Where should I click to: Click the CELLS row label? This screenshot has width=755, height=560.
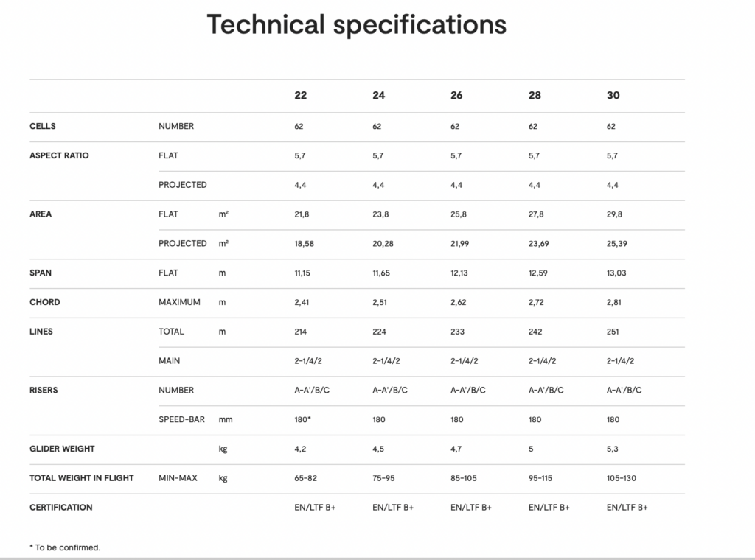(x=43, y=126)
